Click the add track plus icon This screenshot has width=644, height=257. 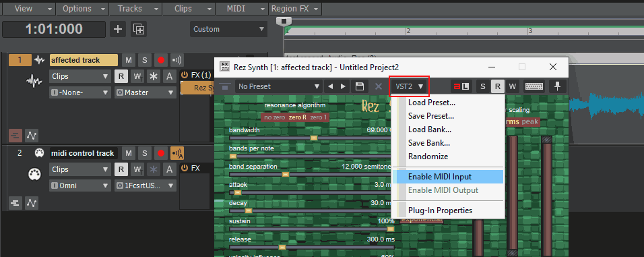pyautogui.click(x=118, y=29)
